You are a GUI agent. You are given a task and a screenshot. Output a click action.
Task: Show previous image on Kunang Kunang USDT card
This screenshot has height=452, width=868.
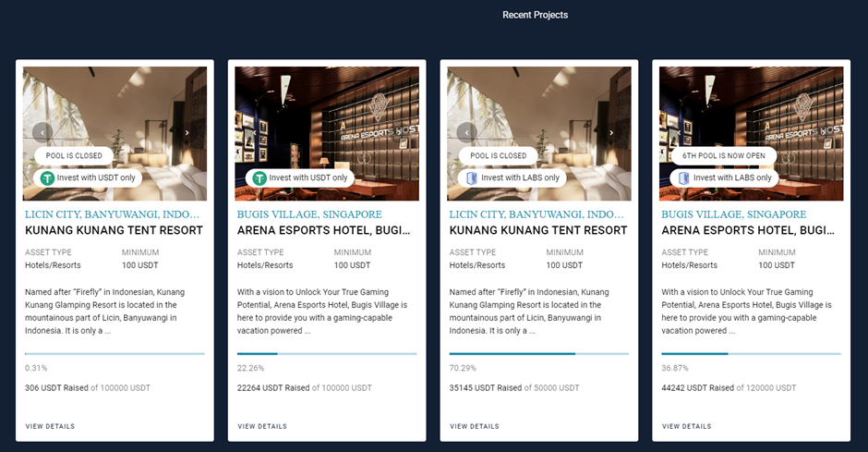click(x=42, y=132)
